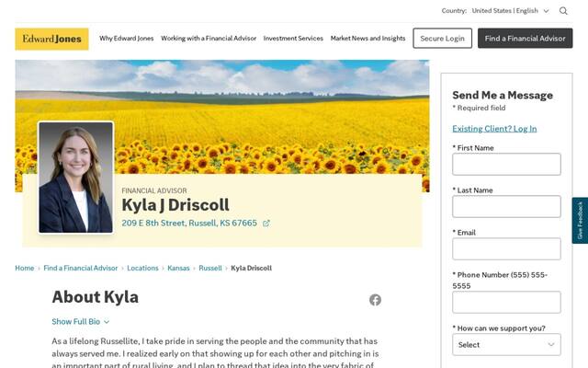
Task: Click the FINANCIAL ADVISOR label
Action: [154, 190]
